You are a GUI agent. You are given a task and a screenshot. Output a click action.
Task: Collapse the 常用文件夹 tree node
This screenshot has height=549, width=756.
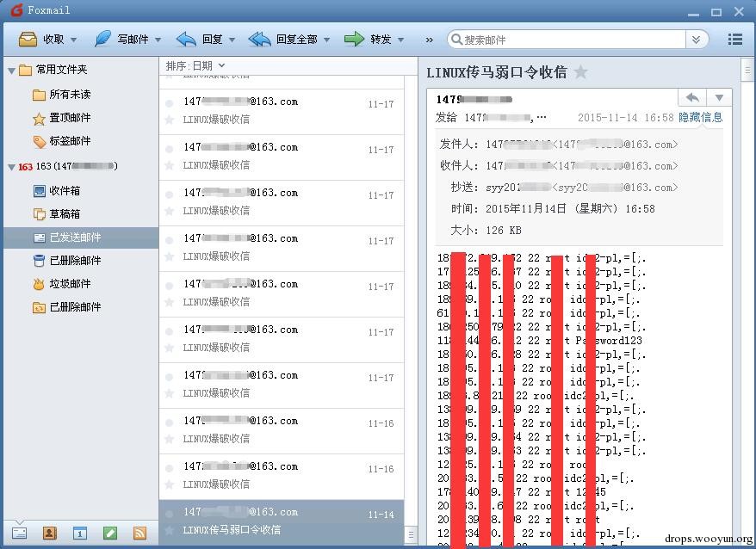point(11,71)
